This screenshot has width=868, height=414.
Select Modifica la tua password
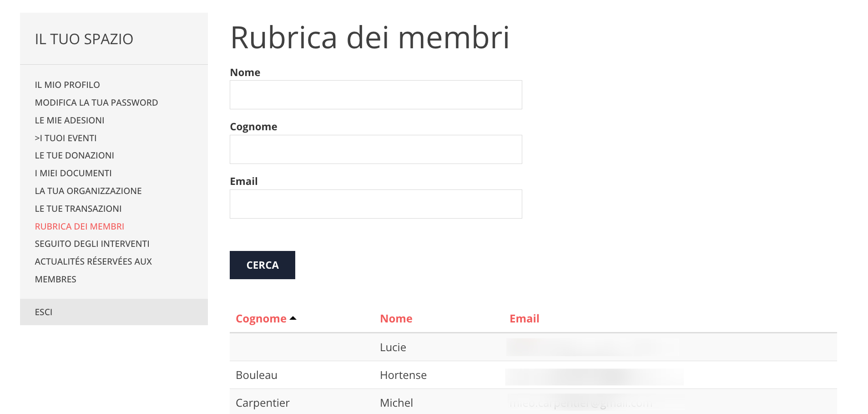[96, 102]
